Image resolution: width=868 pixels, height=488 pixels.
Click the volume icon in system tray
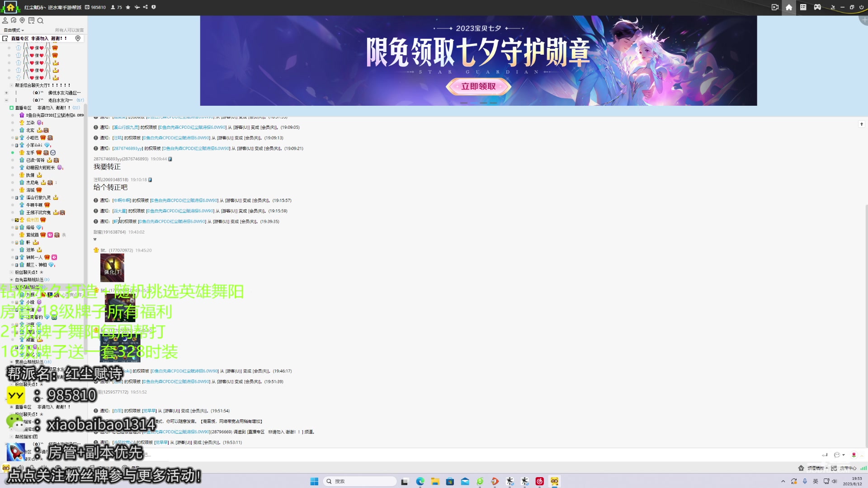pos(834,481)
